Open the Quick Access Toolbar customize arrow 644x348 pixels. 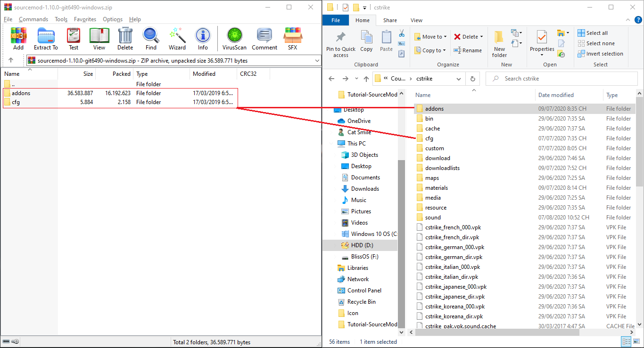click(364, 8)
